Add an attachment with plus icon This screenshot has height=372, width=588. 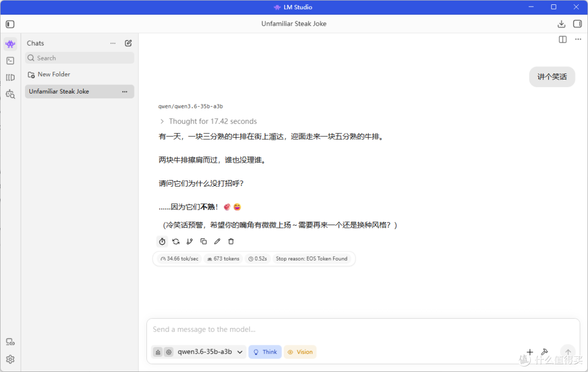click(530, 352)
